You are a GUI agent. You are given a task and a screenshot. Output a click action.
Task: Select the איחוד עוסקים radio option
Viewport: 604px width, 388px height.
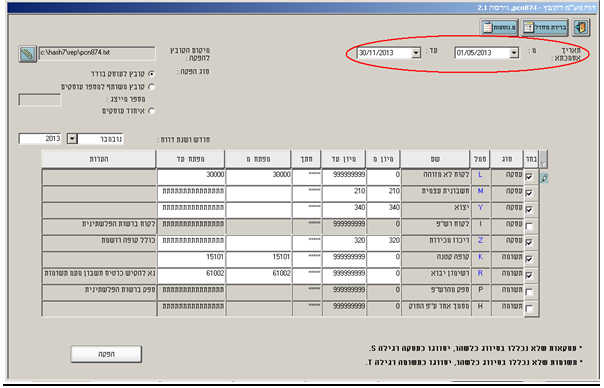point(151,111)
